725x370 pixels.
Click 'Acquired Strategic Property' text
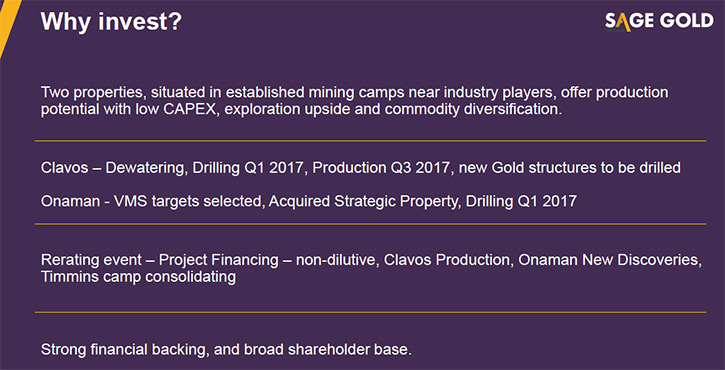click(362, 202)
